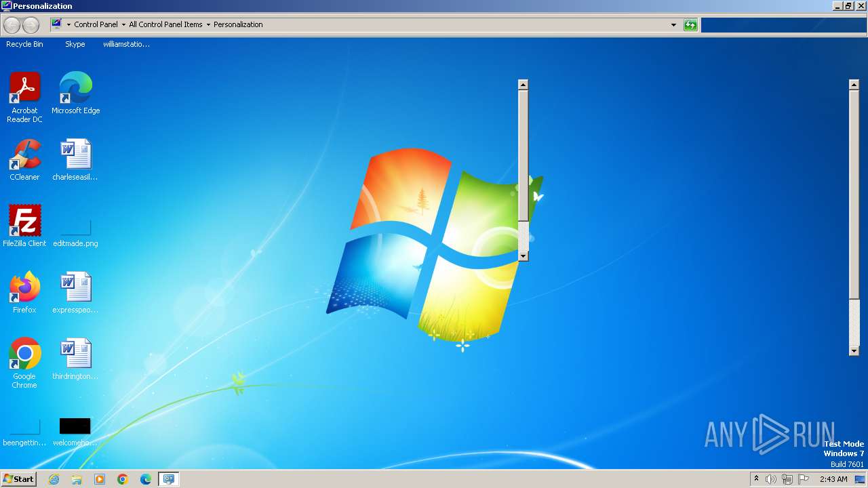Click the inner scrollbar up arrow

pos(523,85)
